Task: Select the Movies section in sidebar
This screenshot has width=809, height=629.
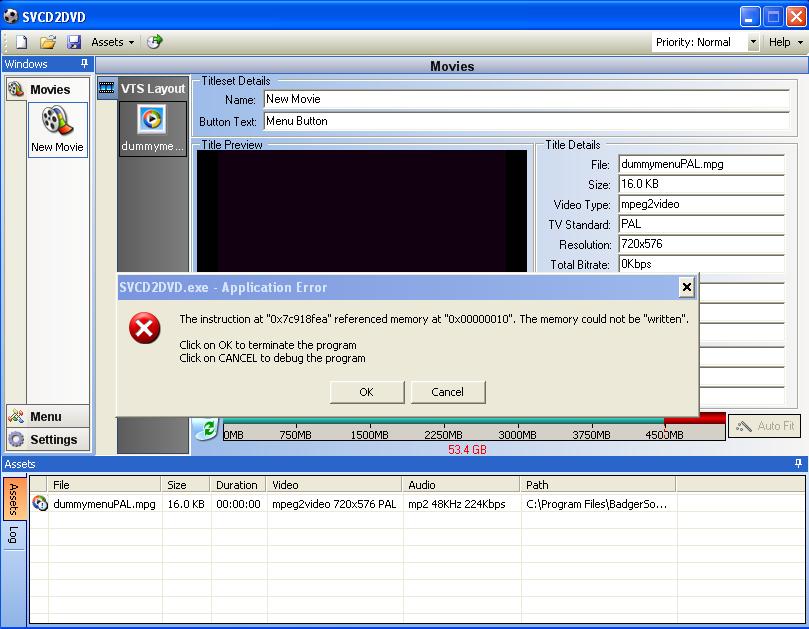Action: coord(48,89)
